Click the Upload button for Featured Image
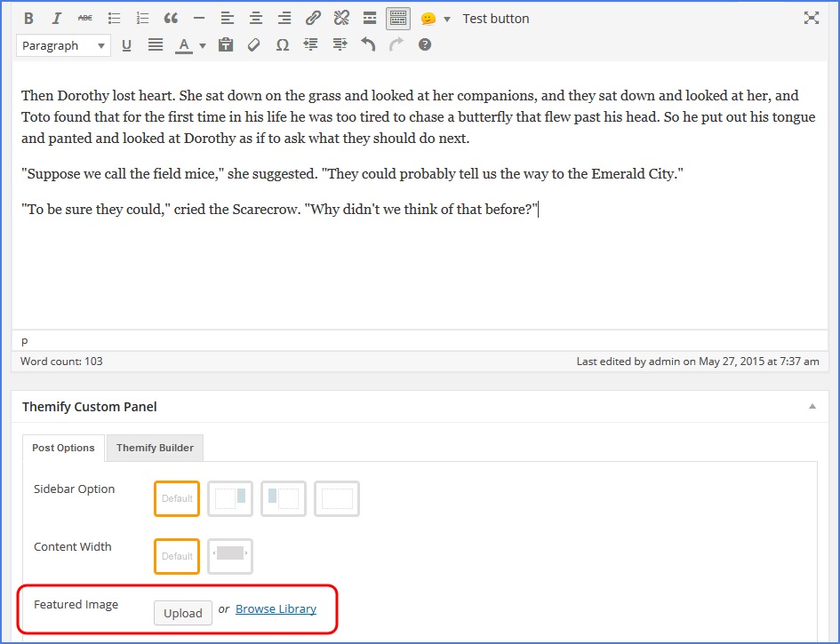This screenshot has width=840, height=644. pyautogui.click(x=183, y=613)
